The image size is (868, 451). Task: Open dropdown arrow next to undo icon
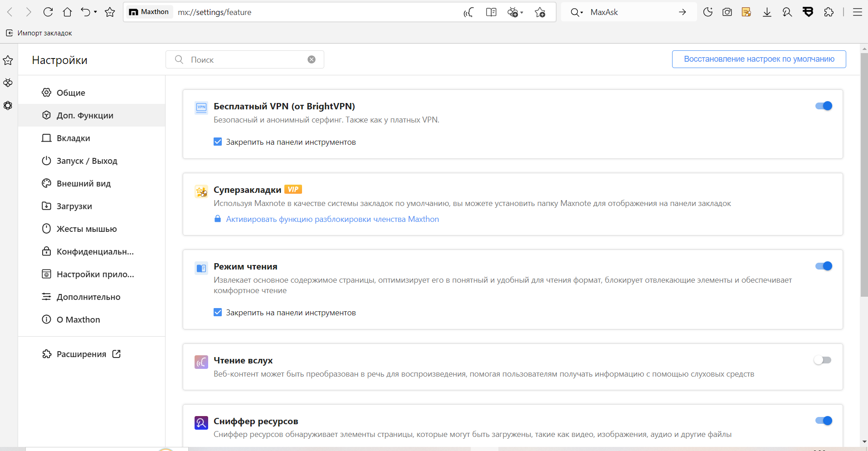[95, 12]
